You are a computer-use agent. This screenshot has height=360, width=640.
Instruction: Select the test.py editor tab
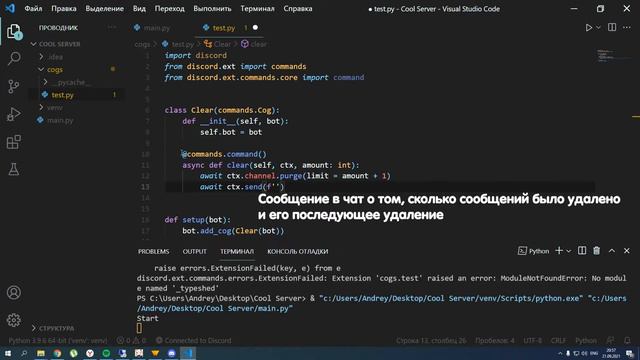(x=224, y=28)
